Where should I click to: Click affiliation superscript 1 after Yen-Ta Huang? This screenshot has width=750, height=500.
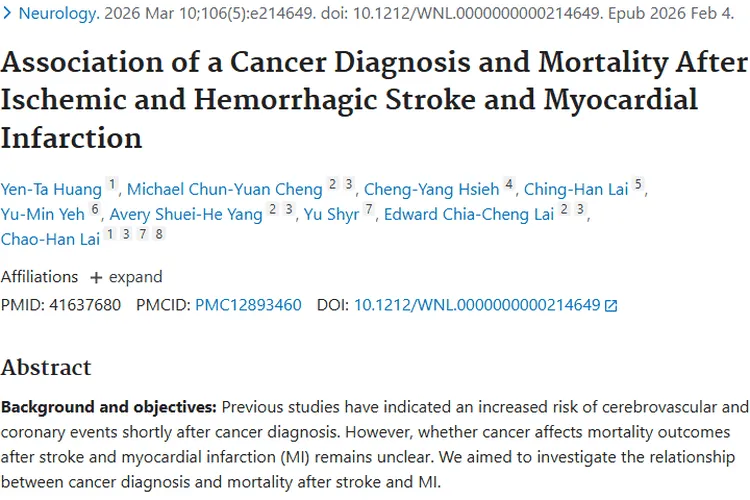(113, 184)
